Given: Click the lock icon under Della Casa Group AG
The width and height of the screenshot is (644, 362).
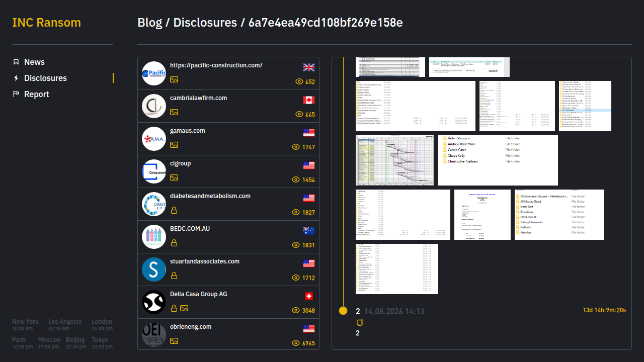Looking at the screenshot, I should (174, 308).
